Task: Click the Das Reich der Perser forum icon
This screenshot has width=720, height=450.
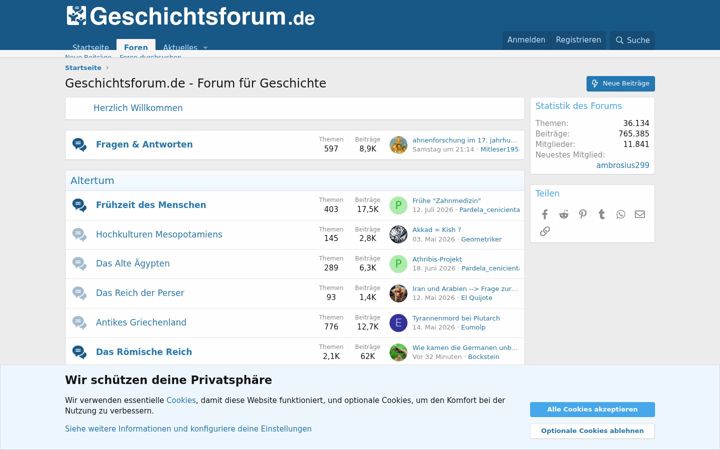Action: click(x=79, y=293)
